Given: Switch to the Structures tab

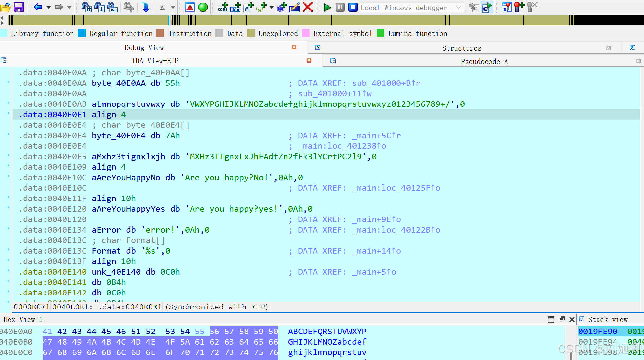Looking at the screenshot, I should pyautogui.click(x=461, y=48).
